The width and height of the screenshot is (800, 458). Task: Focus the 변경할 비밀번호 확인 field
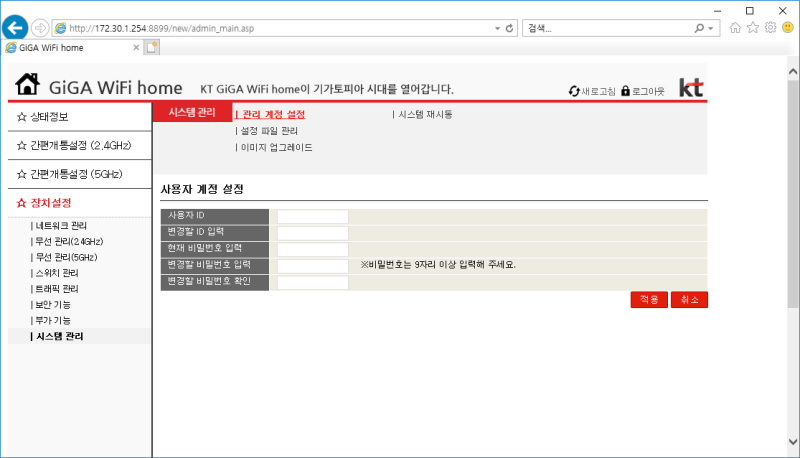(x=313, y=283)
